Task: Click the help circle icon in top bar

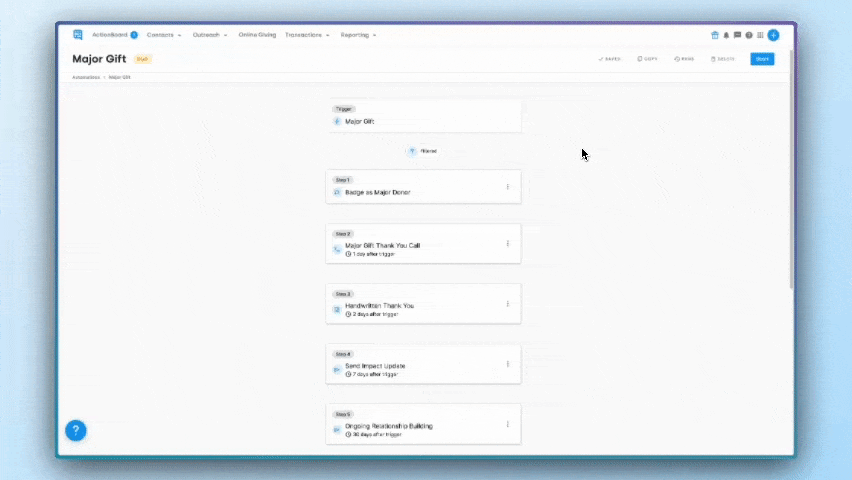Action: coord(749,35)
